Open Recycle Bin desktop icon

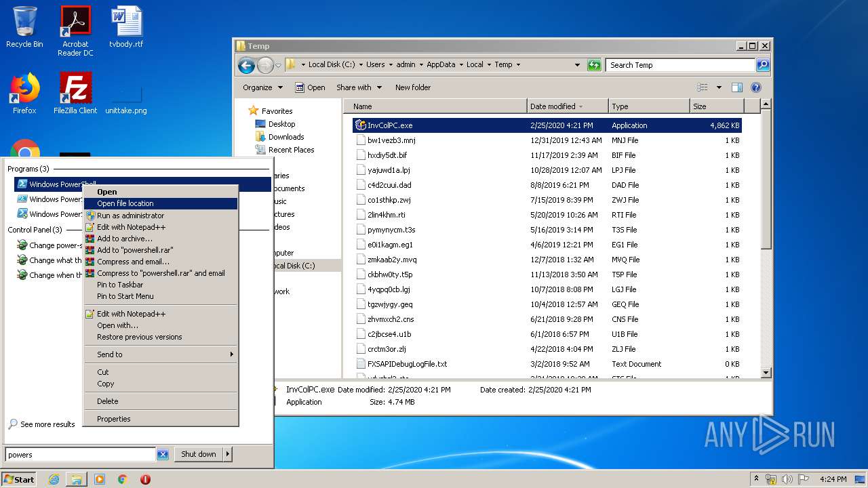coord(24,27)
